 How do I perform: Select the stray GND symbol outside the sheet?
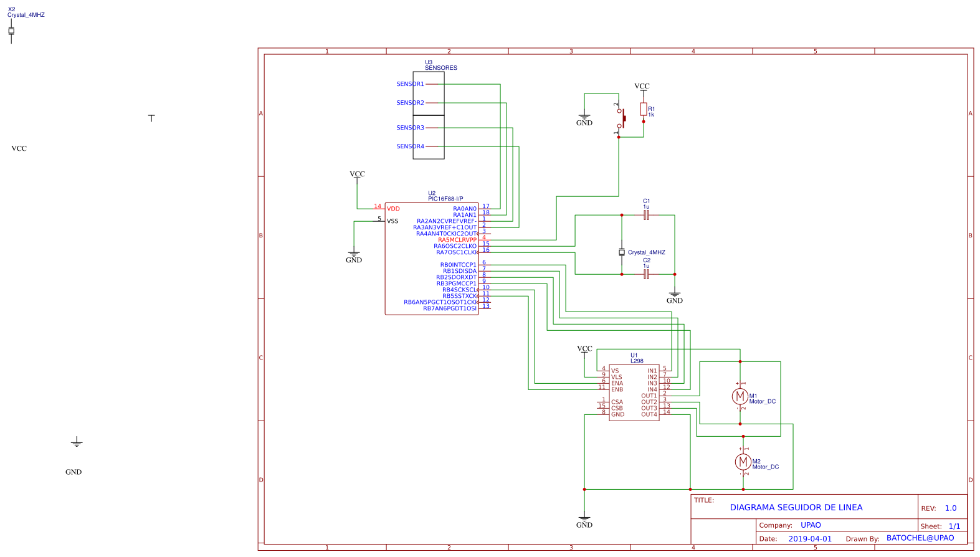(x=77, y=442)
